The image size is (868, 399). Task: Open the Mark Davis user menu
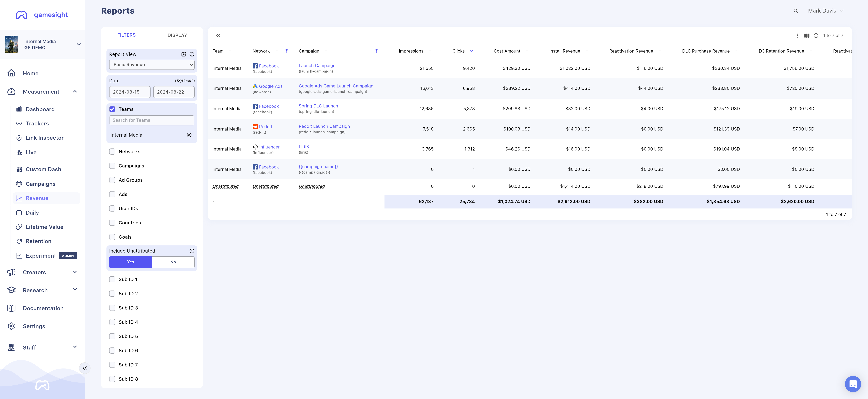click(826, 11)
